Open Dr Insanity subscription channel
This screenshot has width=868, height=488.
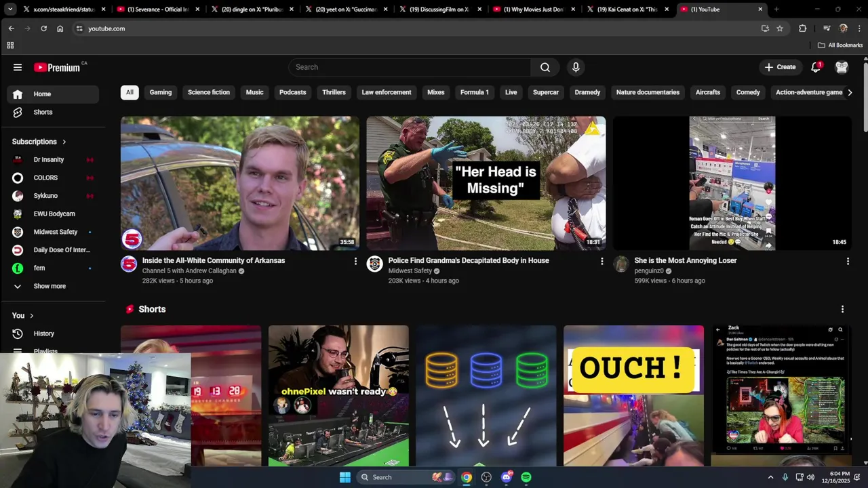[x=53, y=159]
